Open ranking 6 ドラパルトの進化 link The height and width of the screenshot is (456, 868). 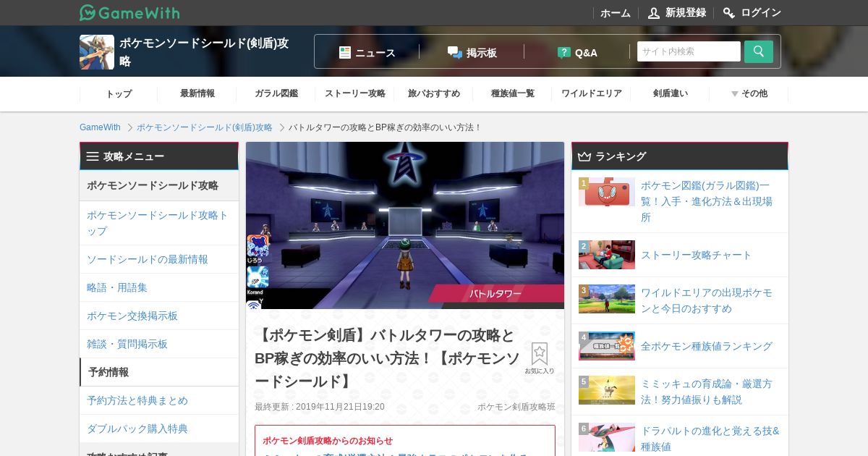pyautogui.click(x=710, y=439)
